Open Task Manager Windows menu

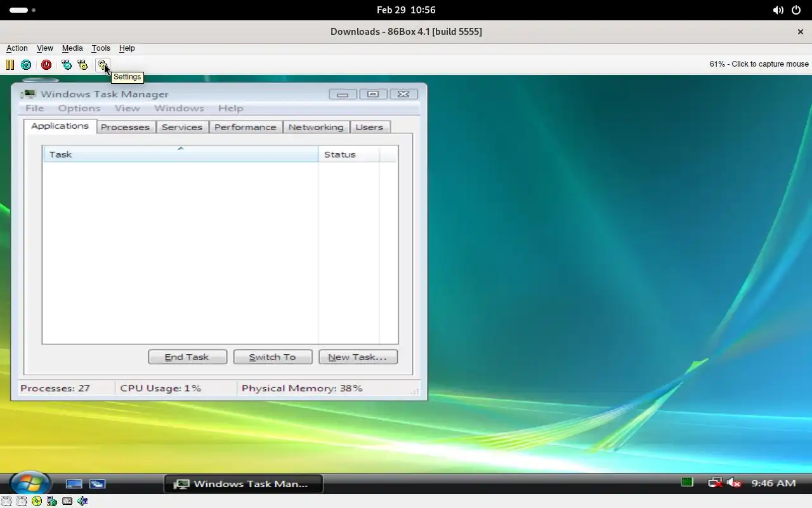click(x=179, y=108)
